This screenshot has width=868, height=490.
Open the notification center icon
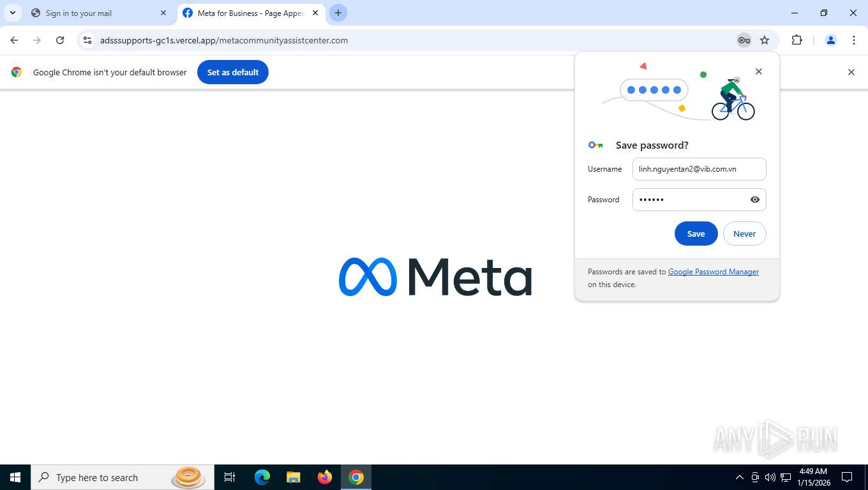847,477
